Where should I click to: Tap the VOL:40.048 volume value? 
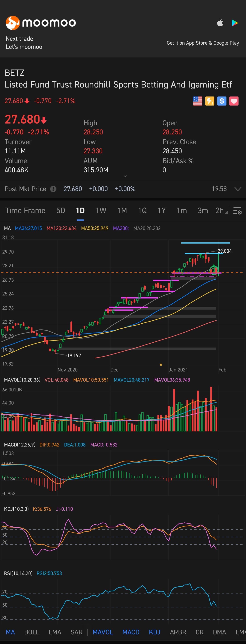[x=57, y=380]
